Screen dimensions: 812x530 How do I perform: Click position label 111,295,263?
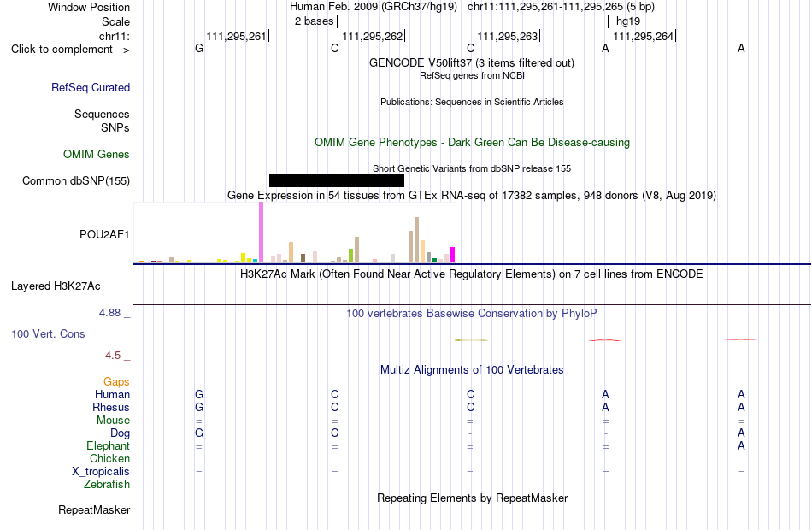[508, 36]
